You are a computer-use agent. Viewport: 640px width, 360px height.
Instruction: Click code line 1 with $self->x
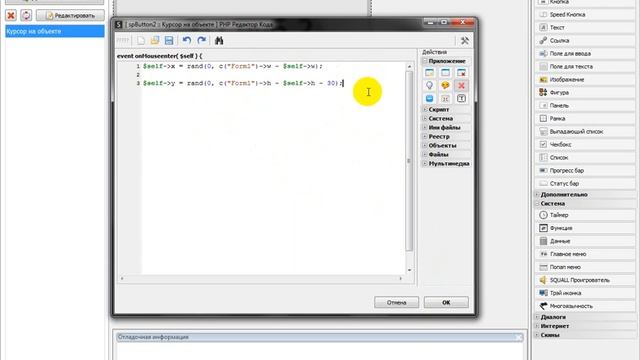233,66
